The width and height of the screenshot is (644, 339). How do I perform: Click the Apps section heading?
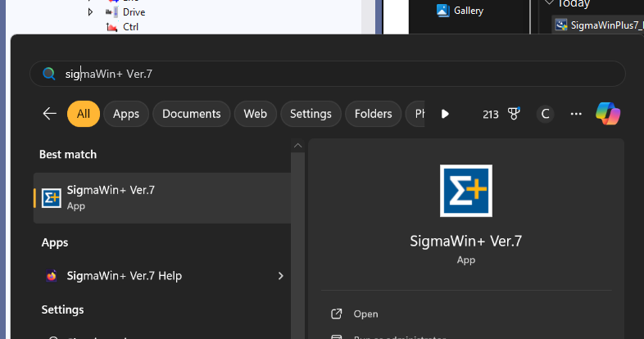55,242
